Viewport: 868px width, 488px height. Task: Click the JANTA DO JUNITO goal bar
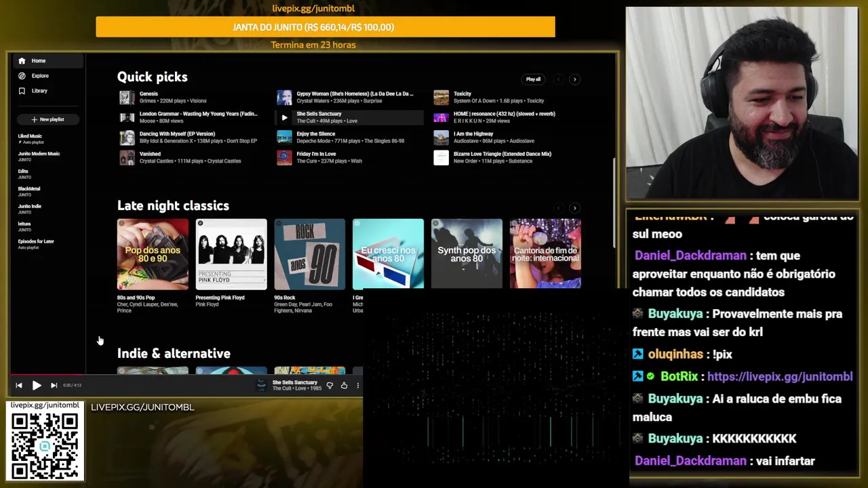[325, 27]
